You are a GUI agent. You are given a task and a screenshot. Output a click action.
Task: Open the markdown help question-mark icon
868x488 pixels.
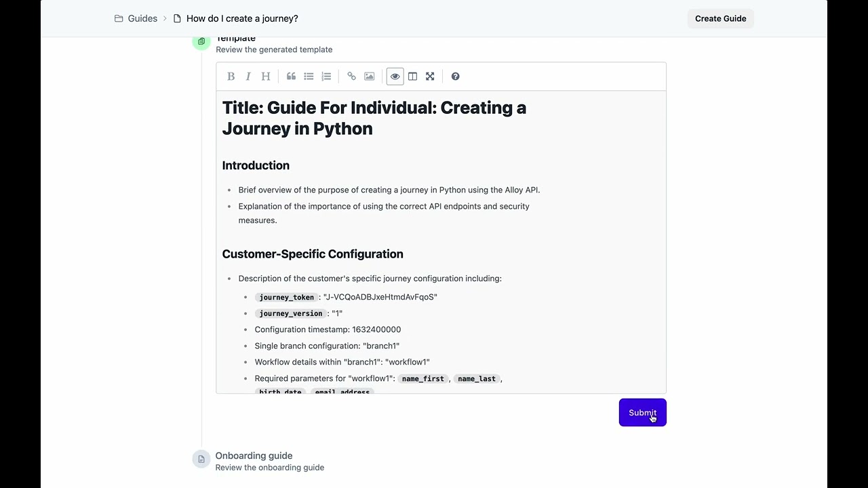455,77
